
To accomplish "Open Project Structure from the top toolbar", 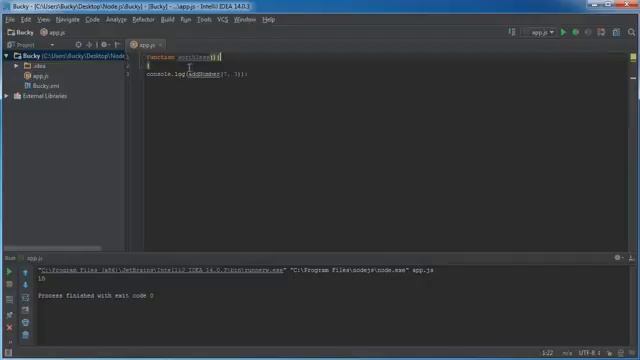I will (616, 32).
